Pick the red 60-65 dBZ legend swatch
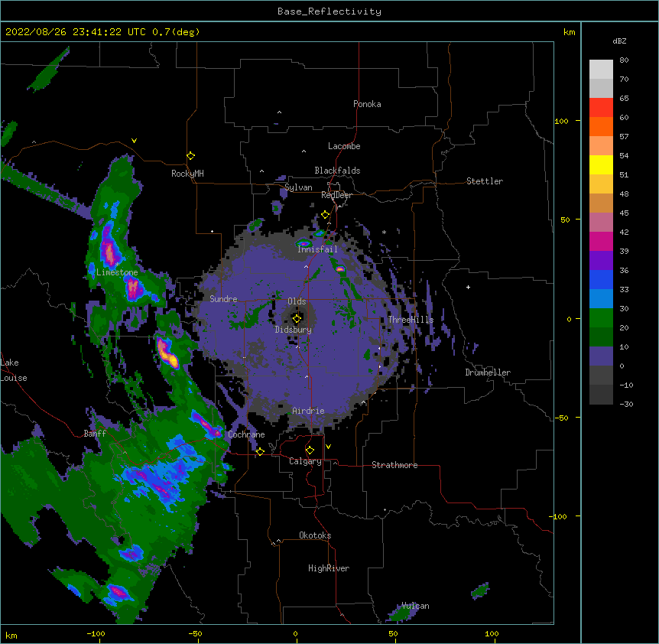 (601, 108)
